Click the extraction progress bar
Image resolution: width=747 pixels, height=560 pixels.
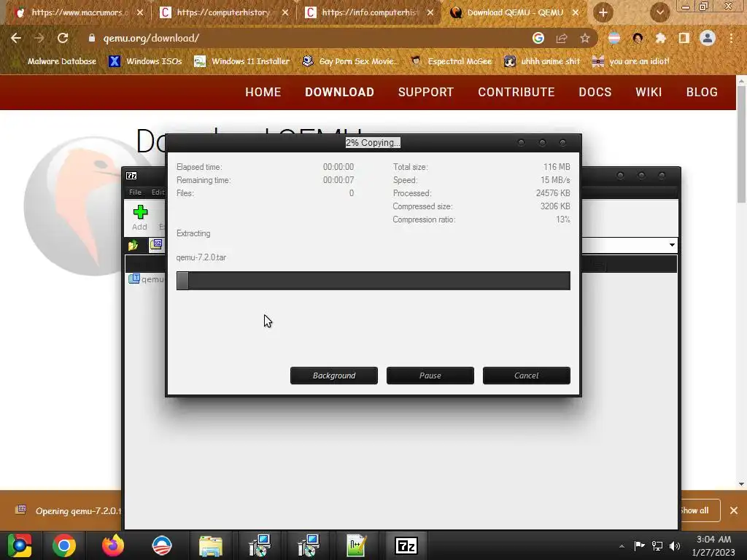373,281
